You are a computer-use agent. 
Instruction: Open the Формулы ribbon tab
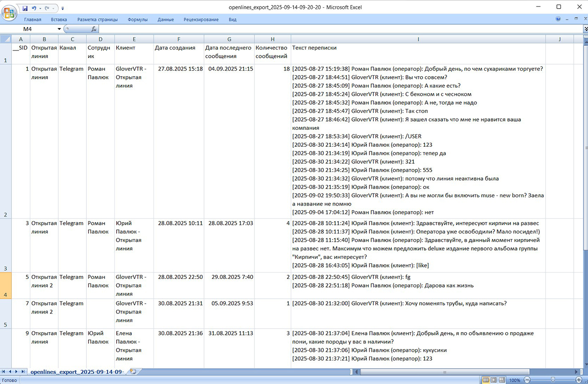[x=137, y=20]
